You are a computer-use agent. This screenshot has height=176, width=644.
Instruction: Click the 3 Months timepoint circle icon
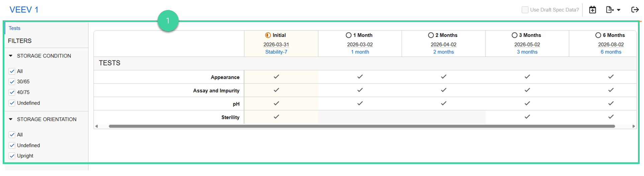click(515, 35)
